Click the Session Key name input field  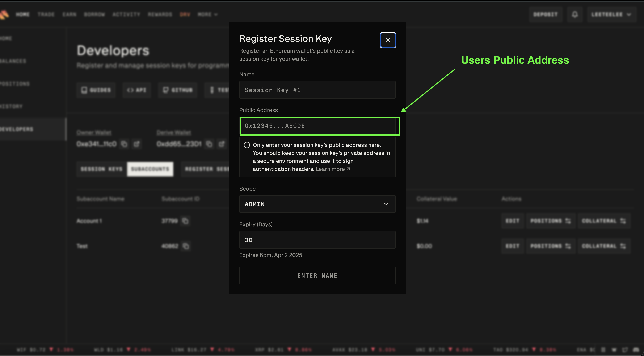coord(317,90)
